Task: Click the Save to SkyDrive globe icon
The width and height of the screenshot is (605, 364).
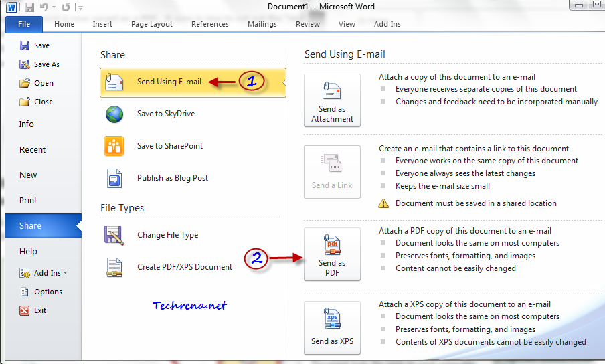Action: (x=114, y=114)
